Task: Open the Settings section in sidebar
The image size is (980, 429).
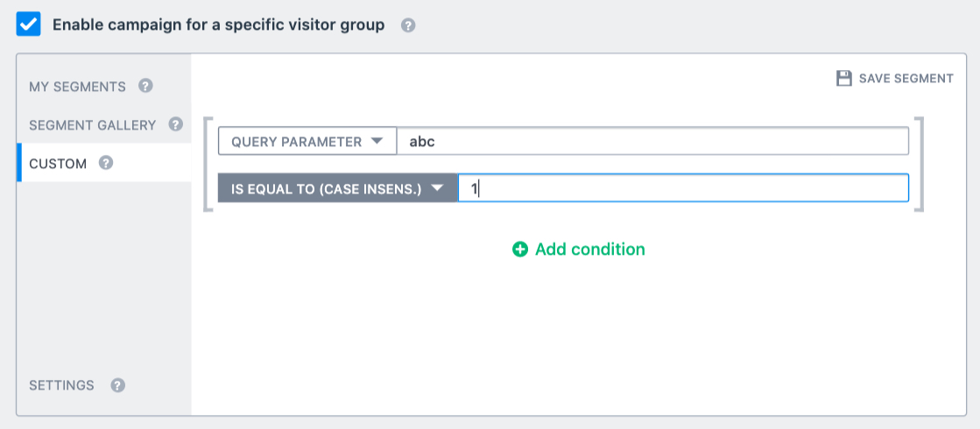Action: 62,385
